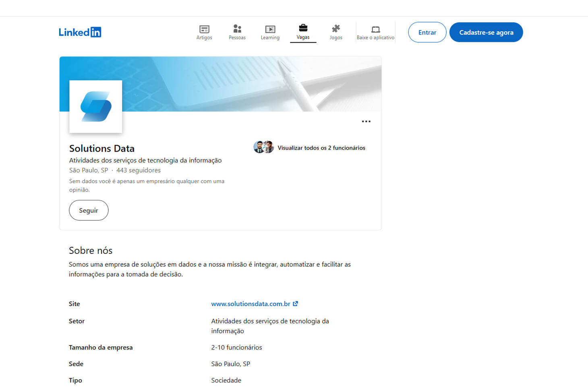The height and width of the screenshot is (391, 588).
Task: Click the 443 seguidores text
Action: coord(139,170)
